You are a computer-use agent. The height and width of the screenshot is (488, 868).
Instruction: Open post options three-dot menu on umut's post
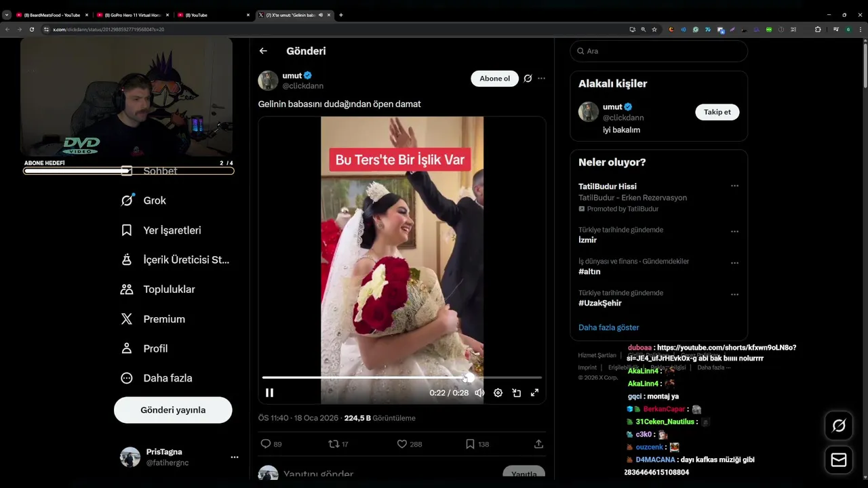[541, 79]
